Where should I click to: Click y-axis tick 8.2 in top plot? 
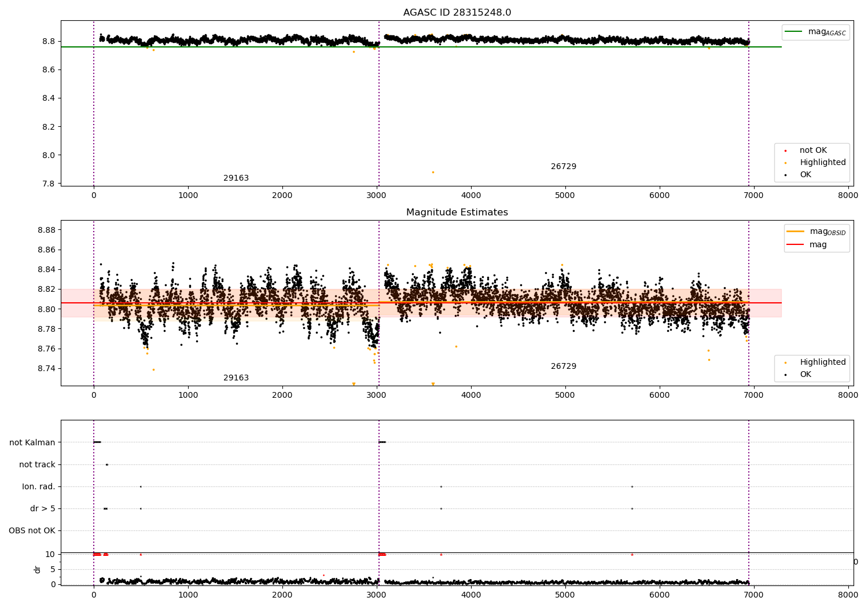click(49, 127)
